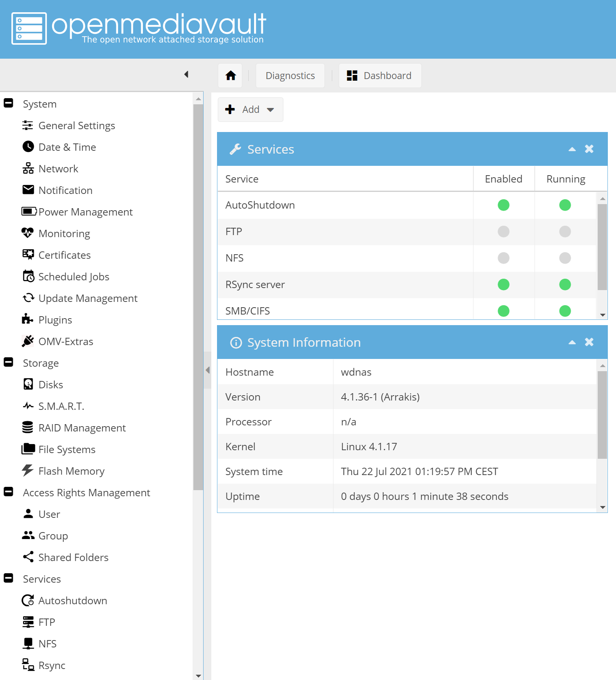Click System Information scrollbar down arrow
This screenshot has width=616, height=680.
(603, 507)
